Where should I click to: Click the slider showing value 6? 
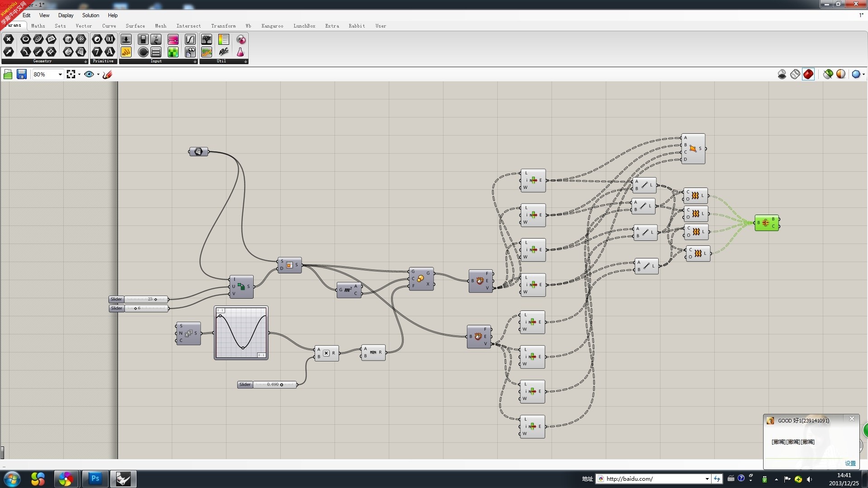coord(139,308)
